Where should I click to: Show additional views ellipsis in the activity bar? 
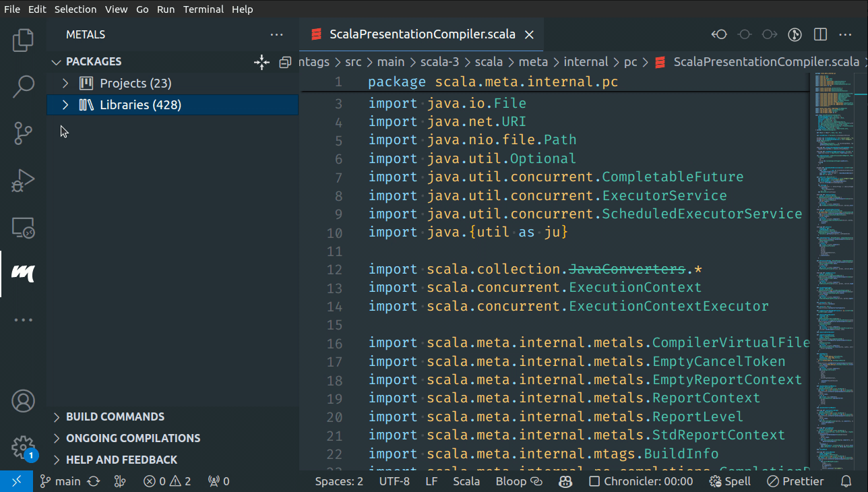[23, 320]
